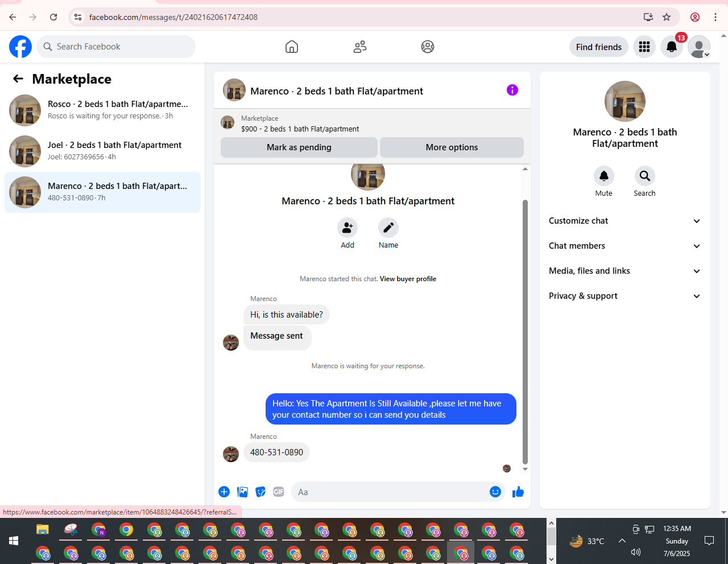
Task: Click More options button
Action: 452,147
